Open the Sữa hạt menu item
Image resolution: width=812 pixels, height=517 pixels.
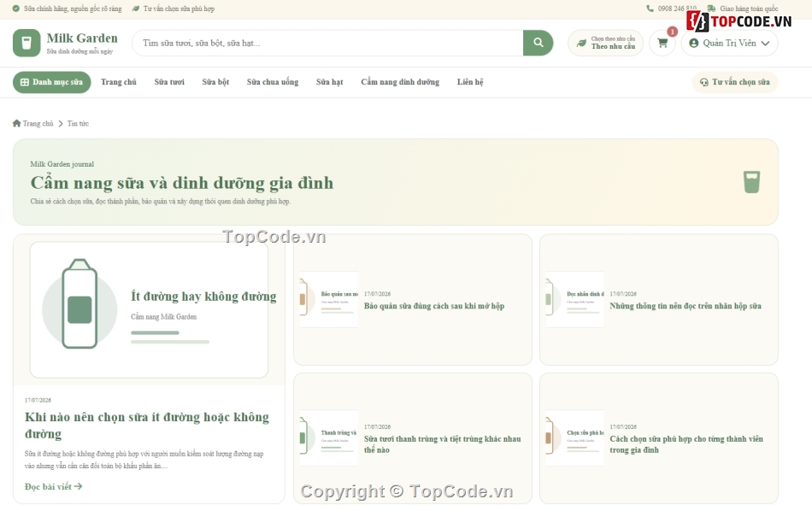pos(329,82)
